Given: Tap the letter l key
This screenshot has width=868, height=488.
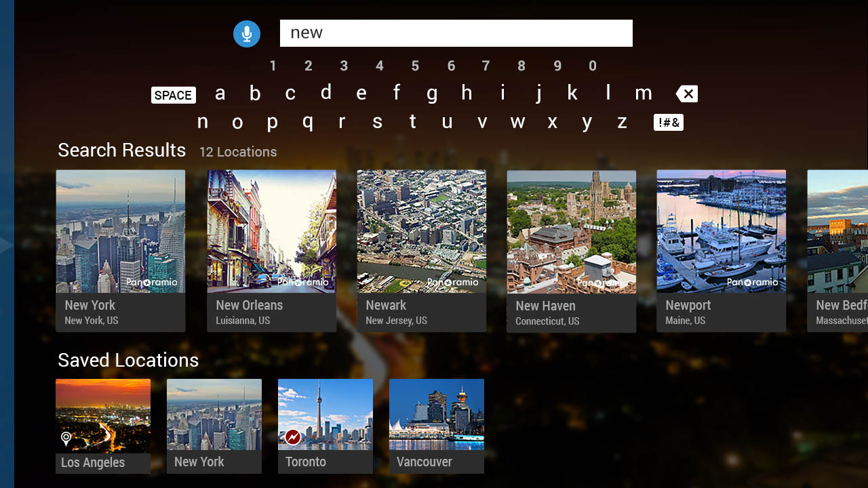Looking at the screenshot, I should pyautogui.click(x=608, y=92).
